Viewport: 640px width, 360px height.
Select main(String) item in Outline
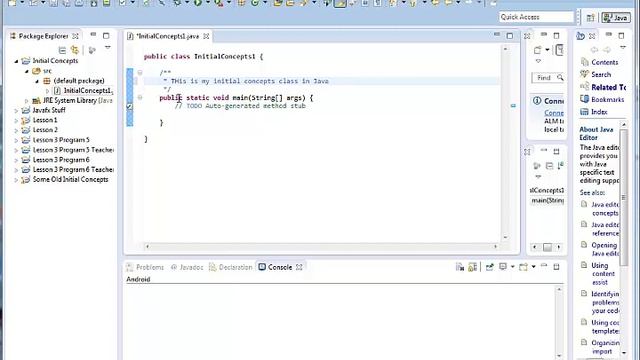pos(547,200)
